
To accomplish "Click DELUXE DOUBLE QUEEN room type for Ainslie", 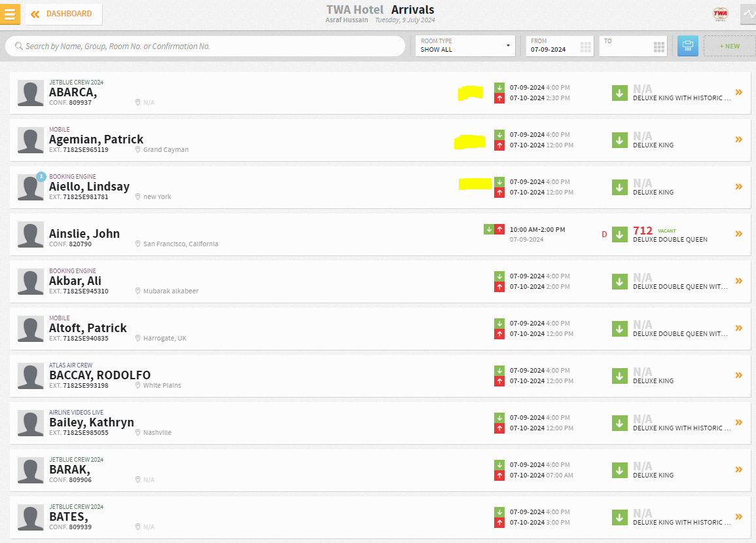I will (670, 240).
